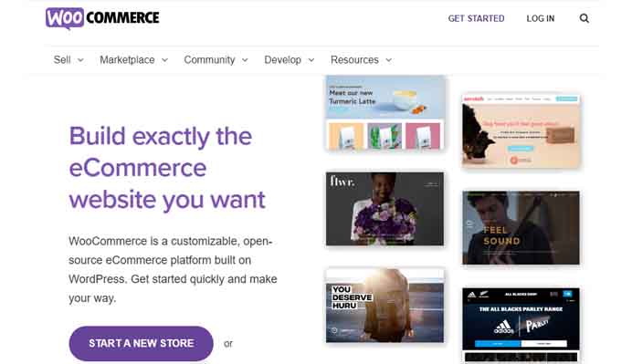This screenshot has width=632, height=364.
Task: Expand the Develop dropdown chevron
Action: pyautogui.click(x=311, y=60)
